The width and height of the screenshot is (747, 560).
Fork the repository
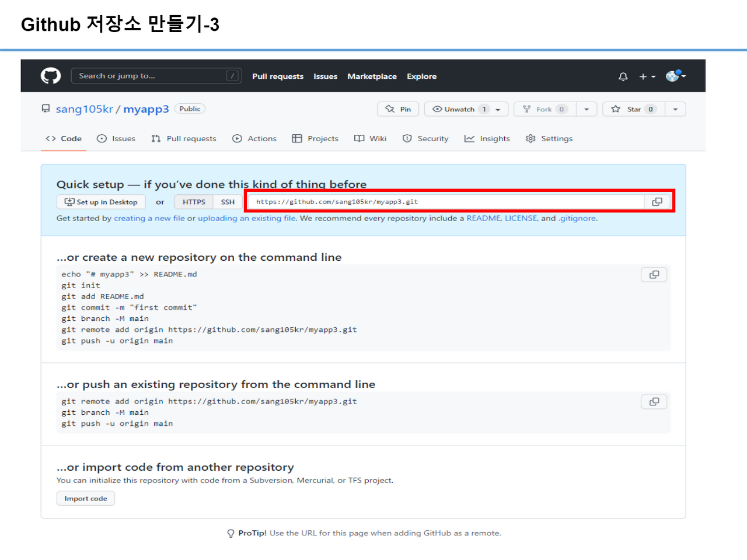tap(545, 109)
